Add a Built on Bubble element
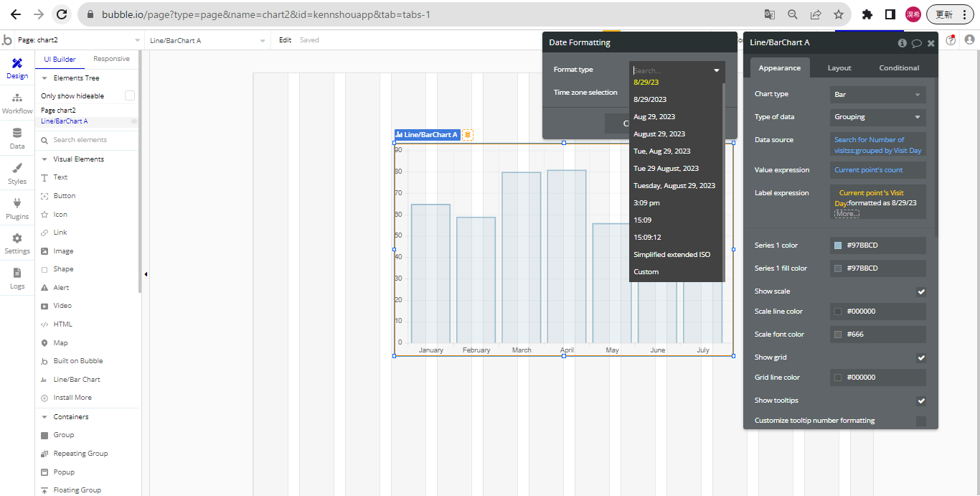This screenshot has width=980, height=496. tap(77, 361)
